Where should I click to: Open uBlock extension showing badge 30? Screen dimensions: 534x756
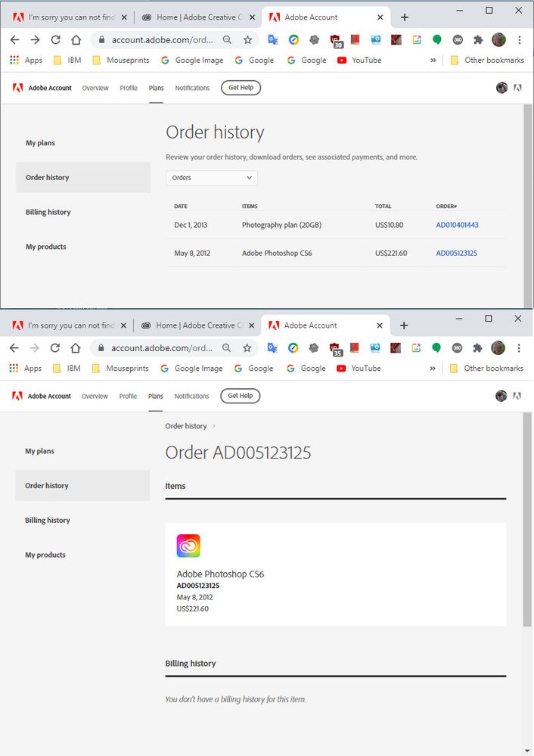pyautogui.click(x=335, y=41)
